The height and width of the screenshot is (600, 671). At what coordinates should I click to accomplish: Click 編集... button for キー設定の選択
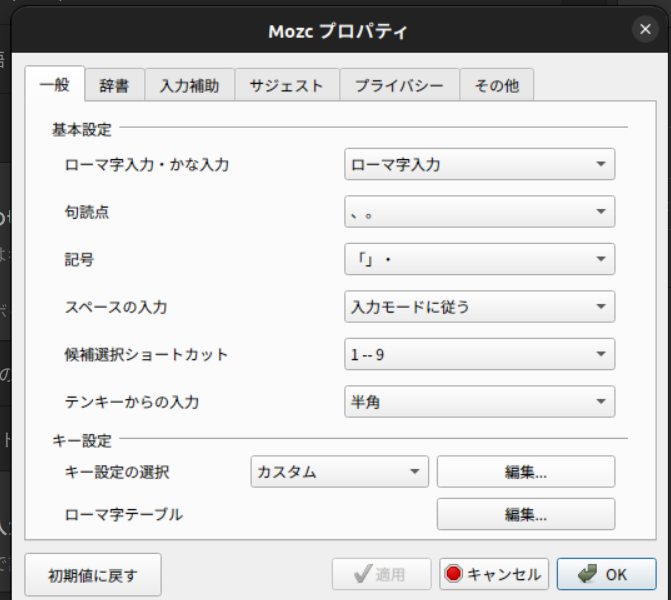526,472
